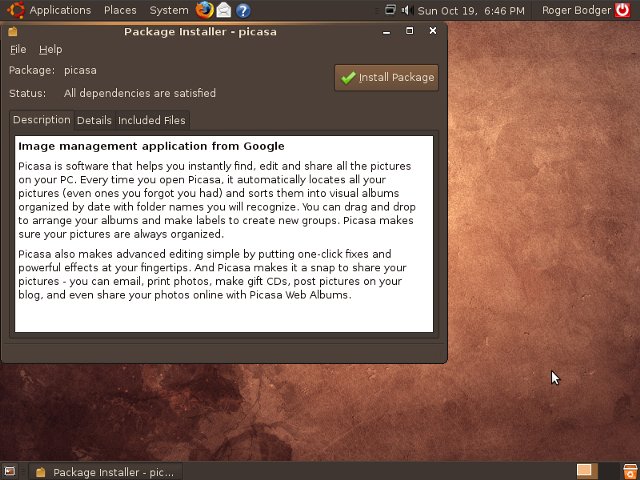
Task: Click the Roger Bodger user name
Action: tap(576, 10)
